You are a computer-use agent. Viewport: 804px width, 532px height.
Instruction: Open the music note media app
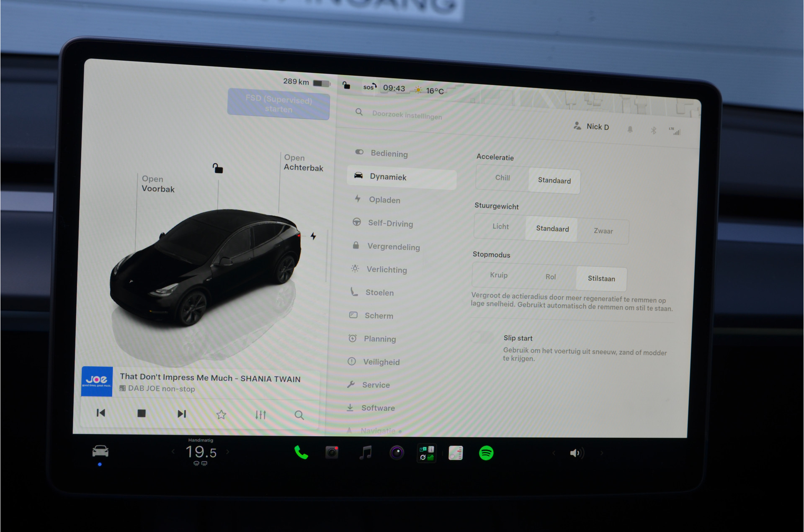tap(366, 452)
